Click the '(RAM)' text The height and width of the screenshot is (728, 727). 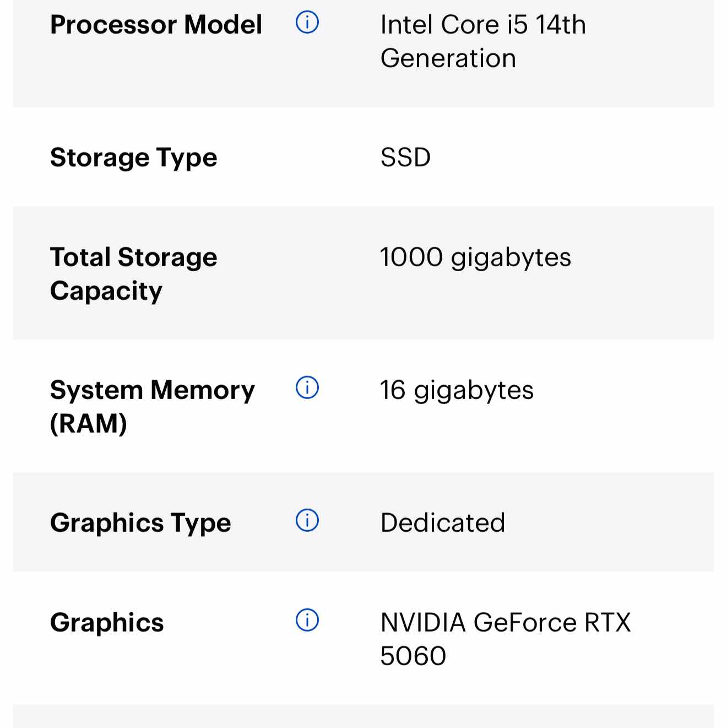pos(88,424)
